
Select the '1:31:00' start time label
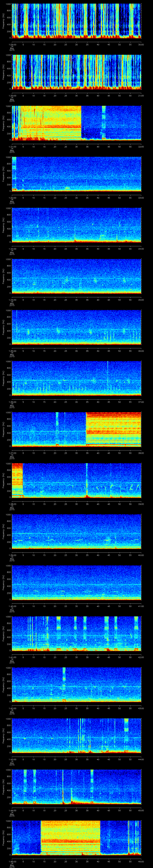pyautogui.click(x=12, y=147)
